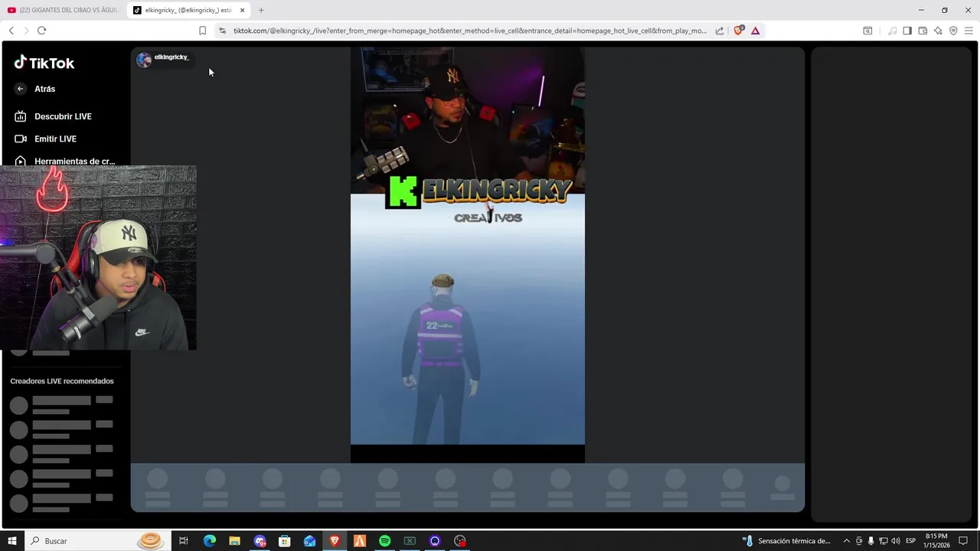View site information icon in address bar
This screenshot has width=980, height=551.
click(222, 31)
